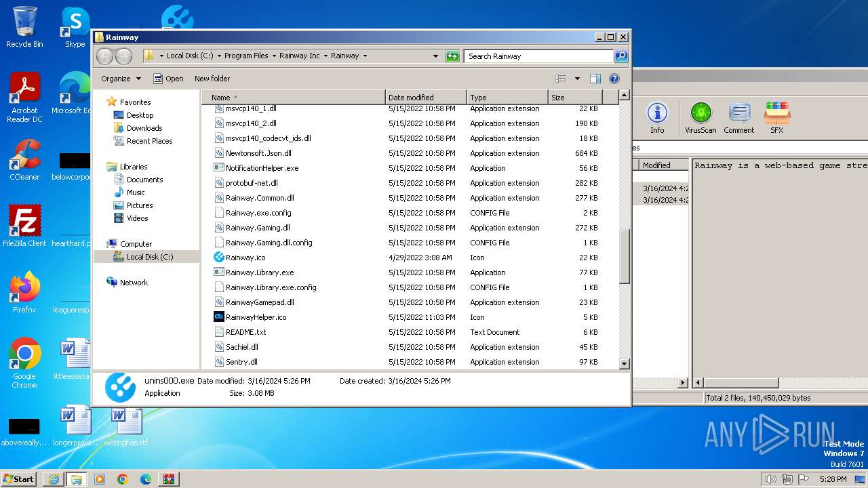Viewport: 868px width, 488px height.
Task: Click the Change your view button
Action: pos(560,79)
